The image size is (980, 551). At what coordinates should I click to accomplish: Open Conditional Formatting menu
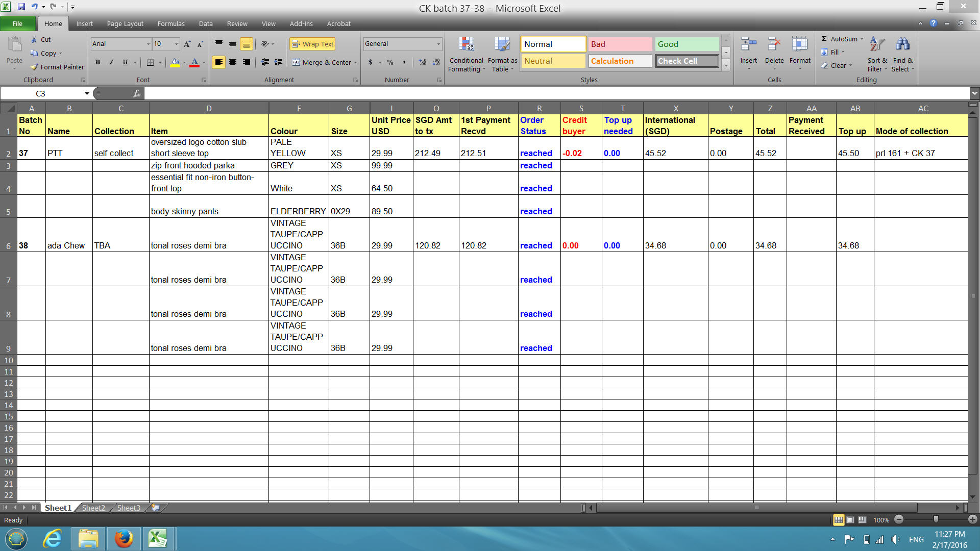click(466, 55)
